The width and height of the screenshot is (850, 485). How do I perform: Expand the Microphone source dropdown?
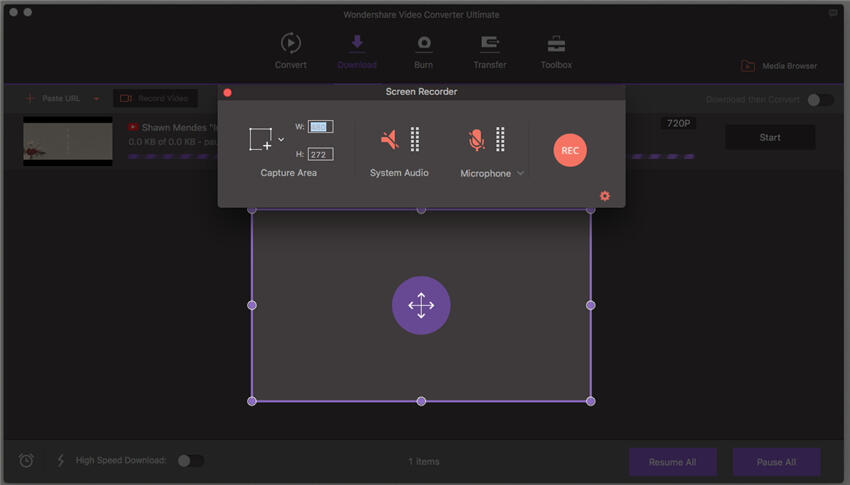(520, 173)
